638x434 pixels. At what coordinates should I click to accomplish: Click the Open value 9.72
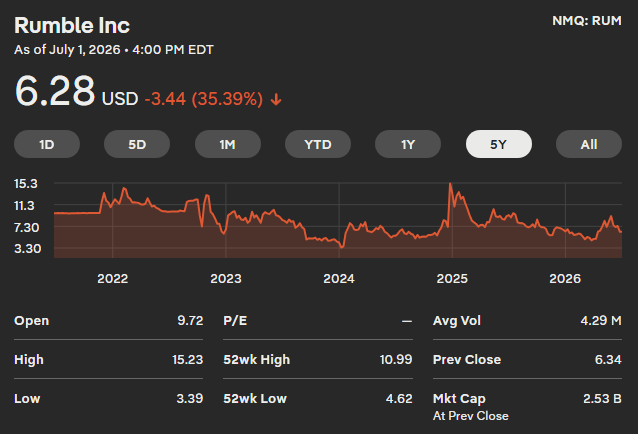190,321
